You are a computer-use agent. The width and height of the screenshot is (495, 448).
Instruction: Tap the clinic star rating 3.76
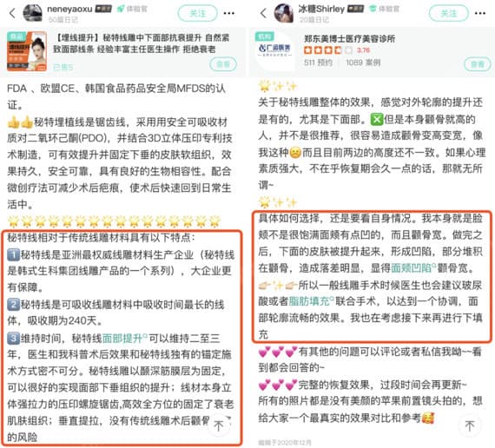point(337,50)
